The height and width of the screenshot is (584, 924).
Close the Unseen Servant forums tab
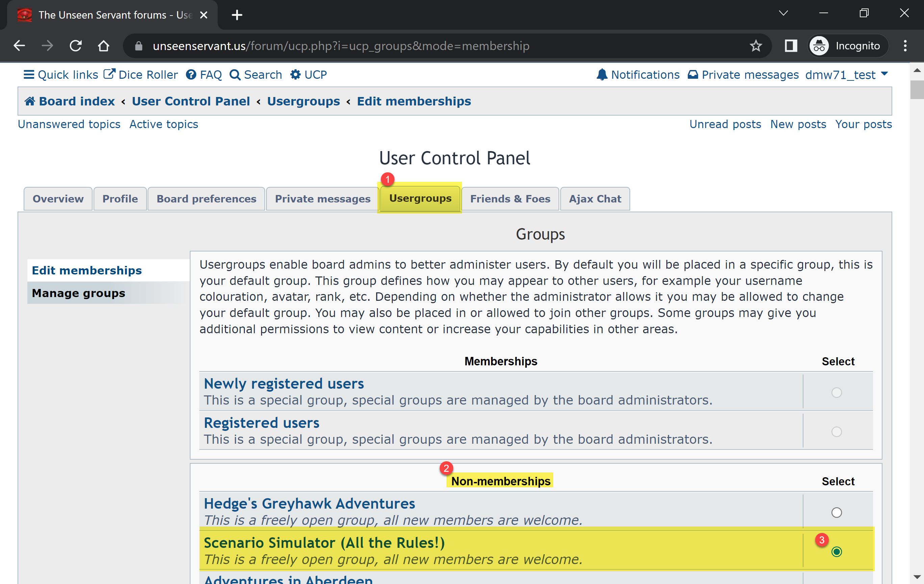(x=204, y=15)
